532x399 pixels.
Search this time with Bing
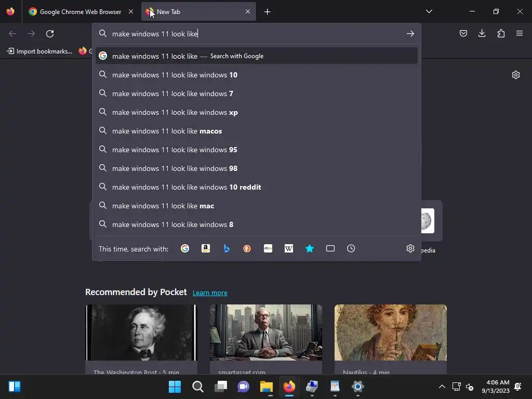(x=227, y=249)
